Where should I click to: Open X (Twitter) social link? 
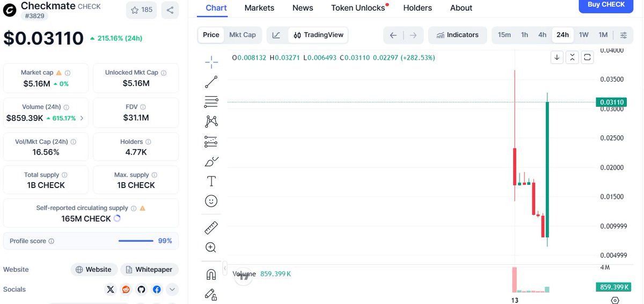111,289
